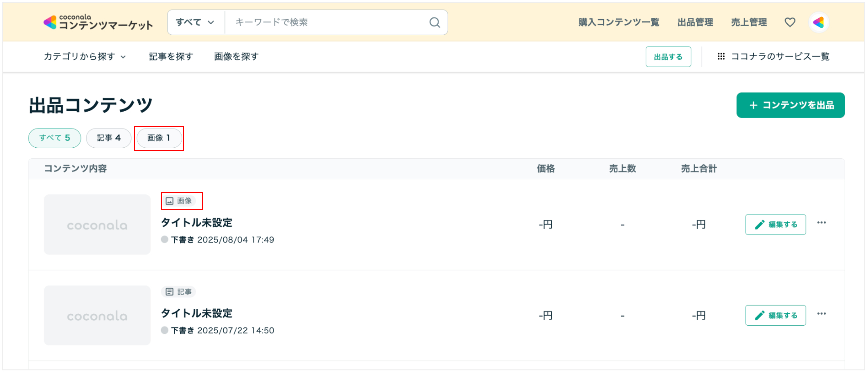Click the pencil icon on the top 編集する button
Image resolution: width=868 pixels, height=374 pixels.
(x=759, y=224)
